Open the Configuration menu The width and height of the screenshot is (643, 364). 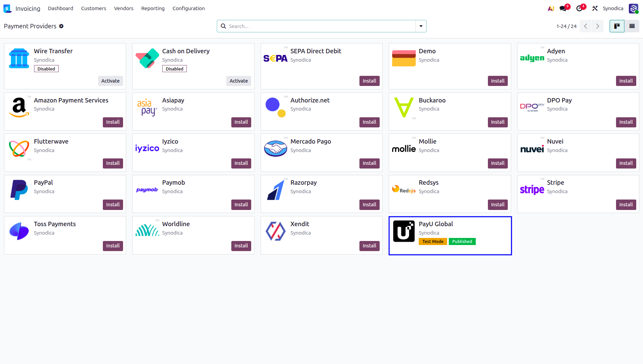(188, 8)
